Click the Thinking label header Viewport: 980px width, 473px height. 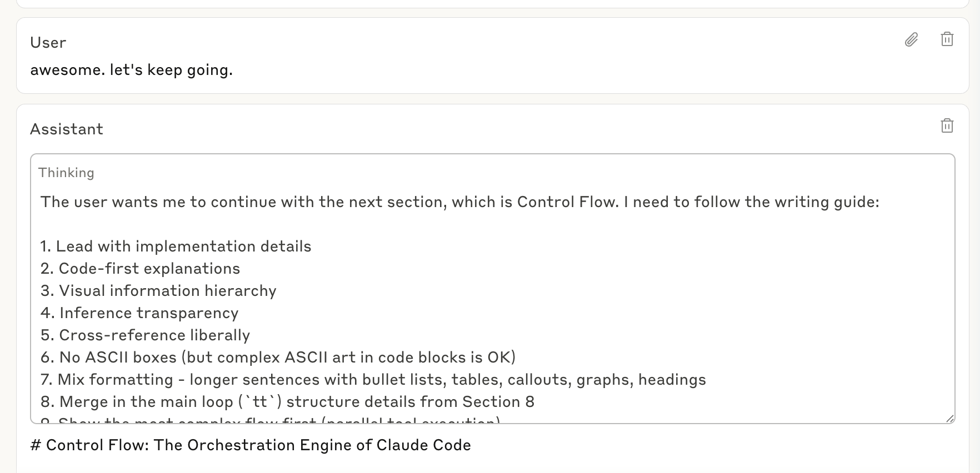click(x=66, y=173)
